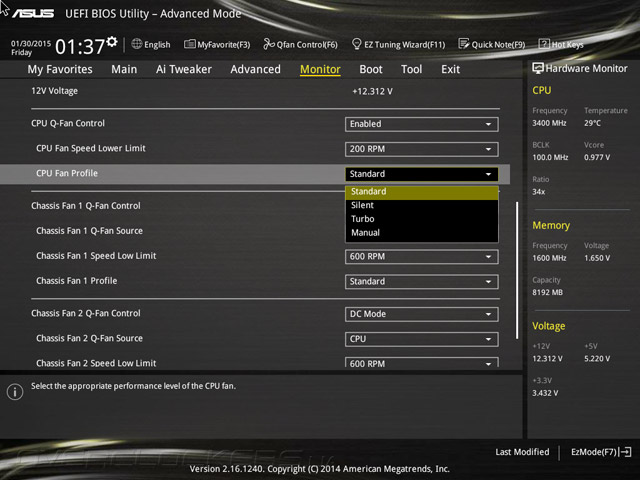Viewport: 640px width, 480px height.
Task: Click the settings gear next to the clock
Action: point(111,41)
